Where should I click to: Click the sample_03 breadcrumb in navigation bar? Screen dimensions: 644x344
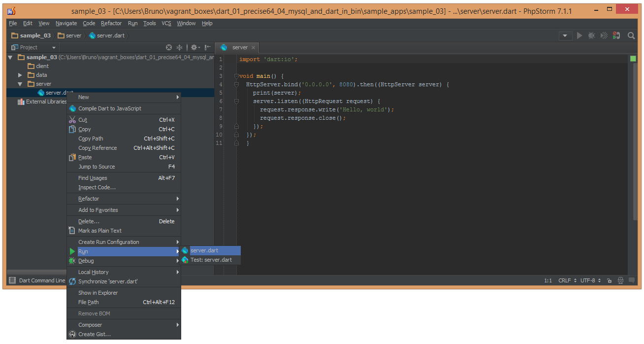(x=34, y=35)
